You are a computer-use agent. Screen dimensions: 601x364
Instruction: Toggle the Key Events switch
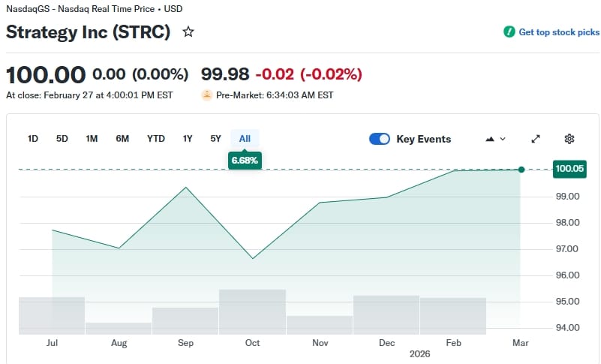(380, 139)
